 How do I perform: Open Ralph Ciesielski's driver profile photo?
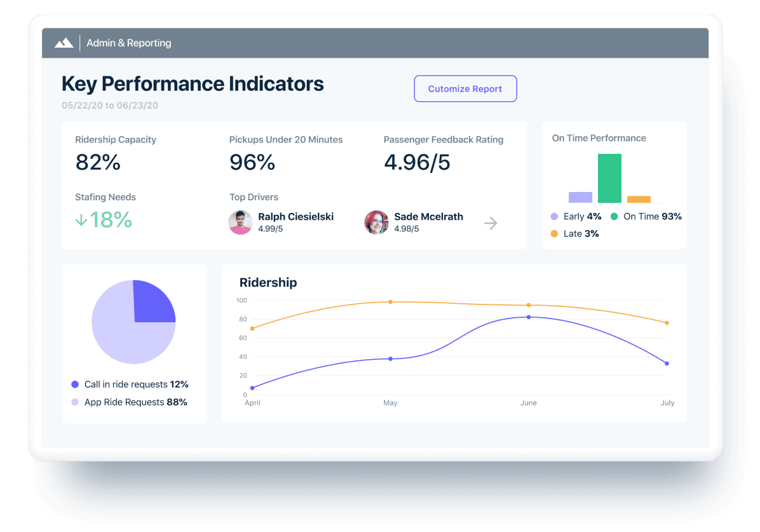point(240,222)
